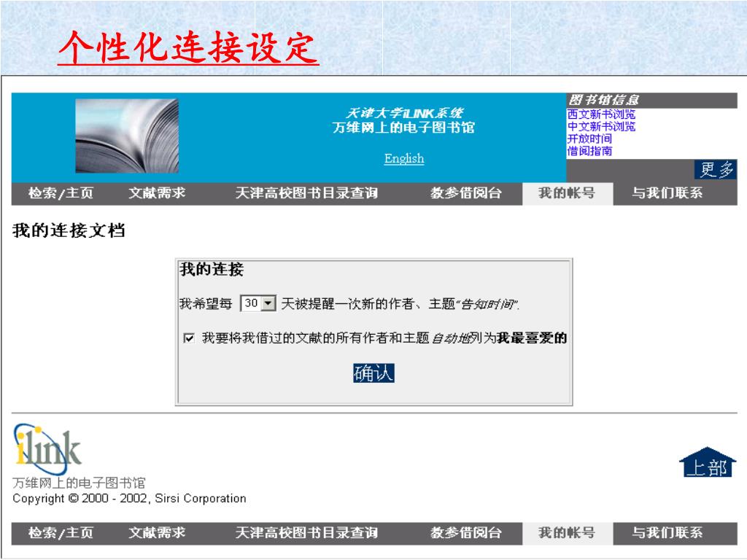This screenshot has width=747, height=560.
Task: Click the 更多 button in the library info panel
Action: coord(716,169)
